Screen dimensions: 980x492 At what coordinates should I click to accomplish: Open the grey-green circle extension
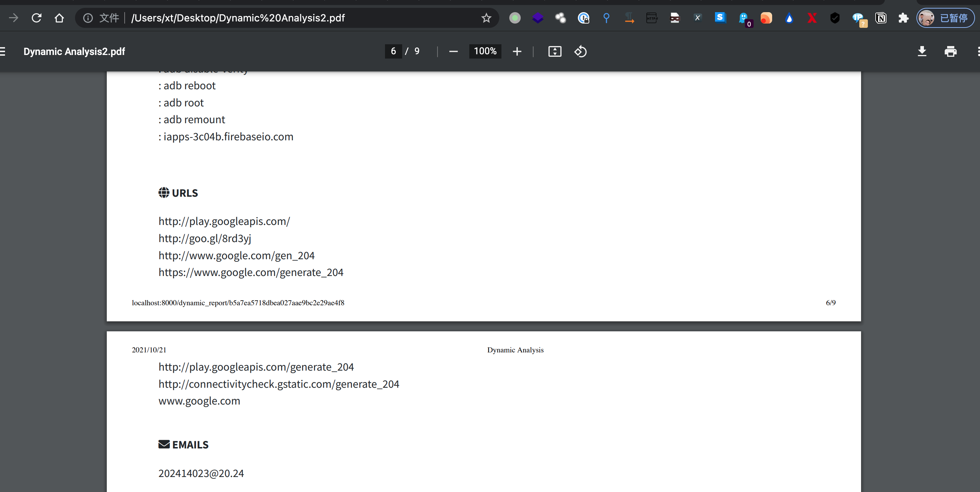click(x=515, y=18)
